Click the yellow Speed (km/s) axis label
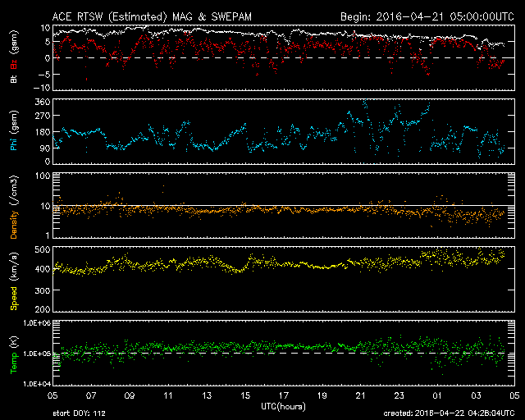Viewport: 525px width, 420px height. tap(14, 281)
